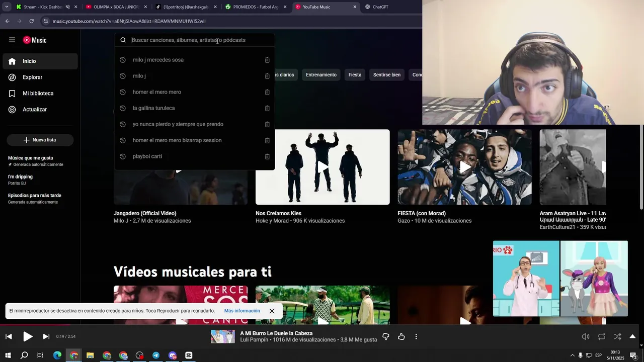This screenshot has height=362, width=644.
Task: Delete 'milo j mercedes sosa' search history entry
Action: click(267, 60)
